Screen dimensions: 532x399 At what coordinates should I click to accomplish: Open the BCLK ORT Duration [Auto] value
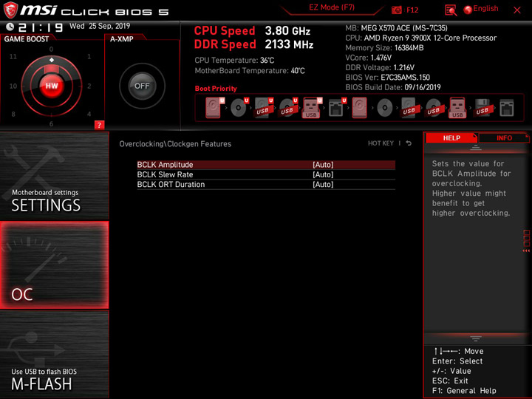[323, 185]
